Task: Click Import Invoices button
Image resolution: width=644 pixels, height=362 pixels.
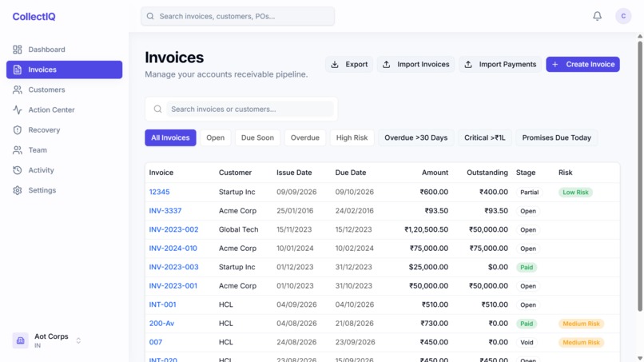Action: pyautogui.click(x=415, y=65)
